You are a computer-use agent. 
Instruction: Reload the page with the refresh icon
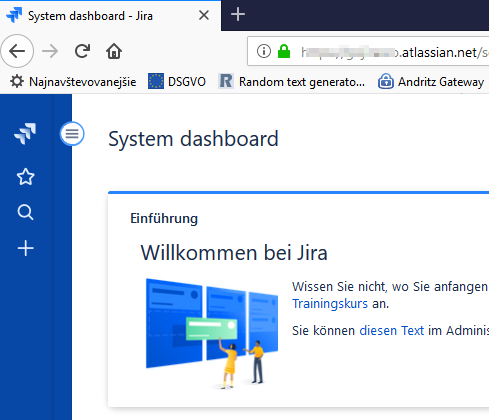pos(82,51)
